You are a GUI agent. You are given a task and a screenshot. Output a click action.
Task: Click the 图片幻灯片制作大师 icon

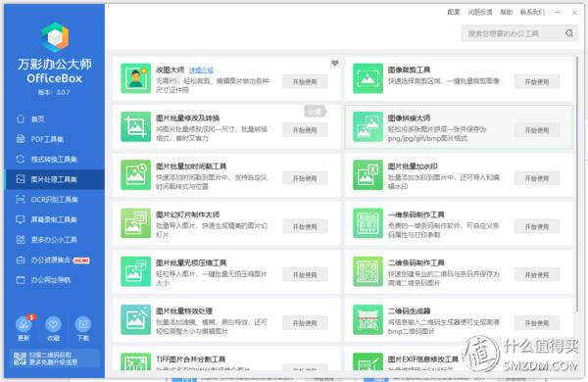[136, 223]
